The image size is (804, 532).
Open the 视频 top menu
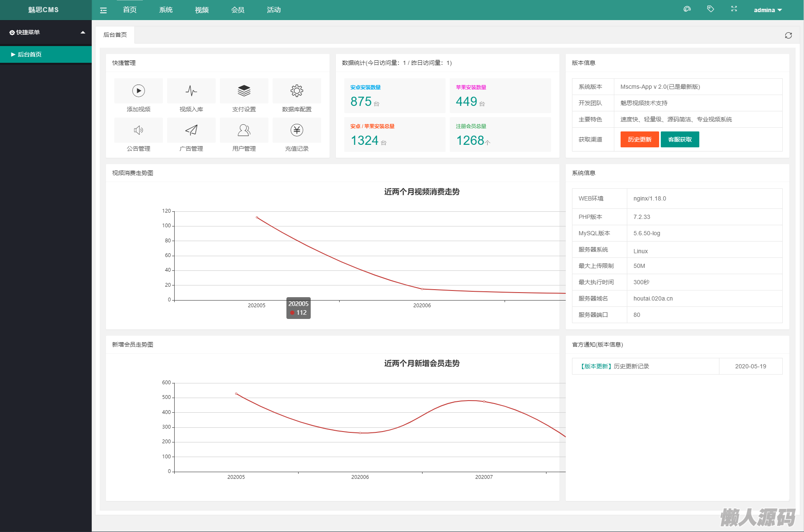201,10
